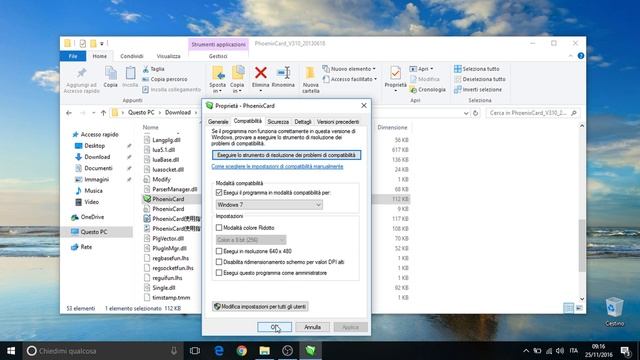Select the PluginMgr.dll file

coord(169,248)
